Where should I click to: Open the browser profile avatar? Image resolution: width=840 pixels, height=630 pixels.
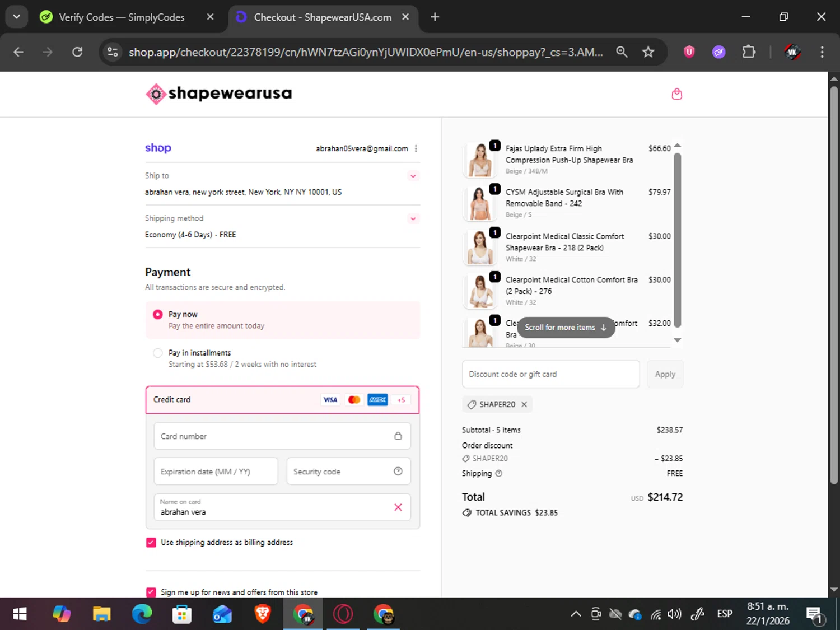pos(792,52)
